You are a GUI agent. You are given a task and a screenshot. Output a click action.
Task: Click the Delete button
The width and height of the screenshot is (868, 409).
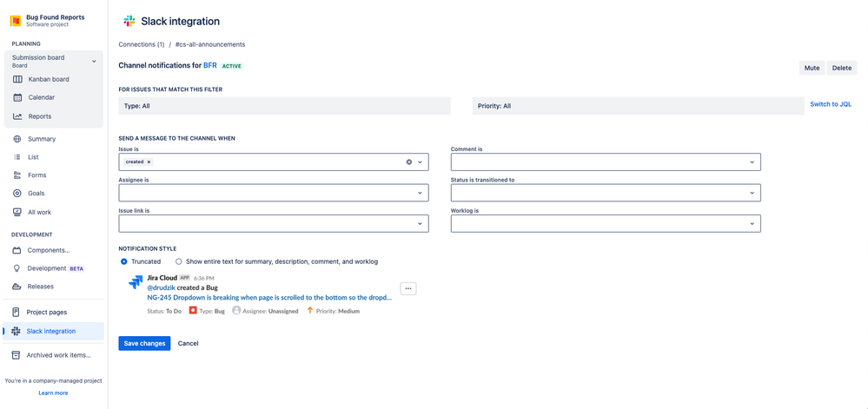(841, 68)
